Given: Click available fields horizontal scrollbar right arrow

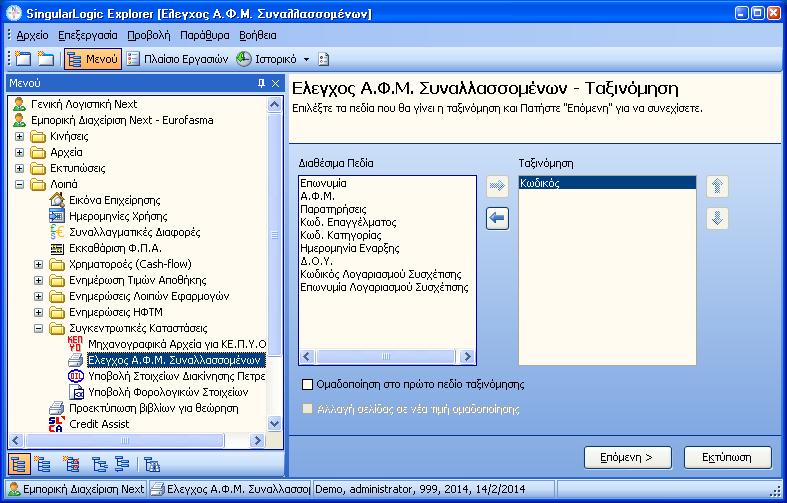Looking at the screenshot, I should coord(467,357).
